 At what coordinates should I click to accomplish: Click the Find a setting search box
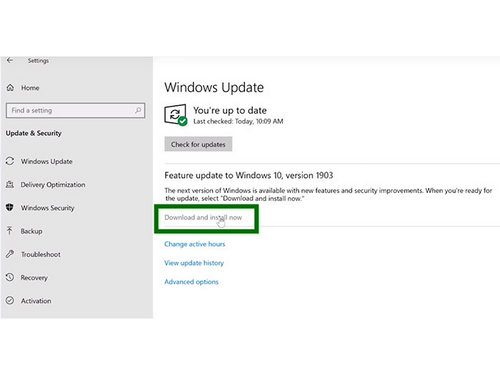75,110
